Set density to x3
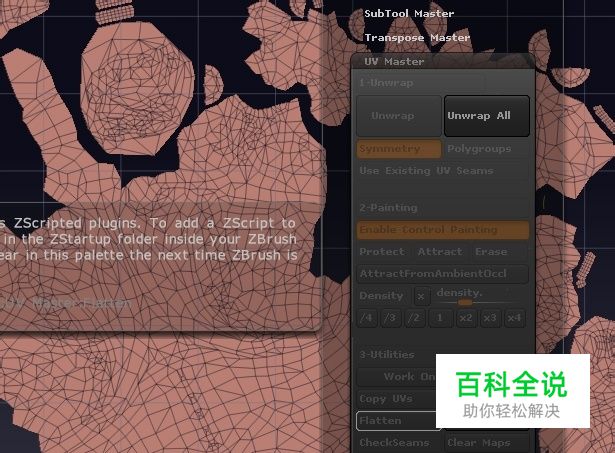The width and height of the screenshot is (615, 453). (x=490, y=318)
